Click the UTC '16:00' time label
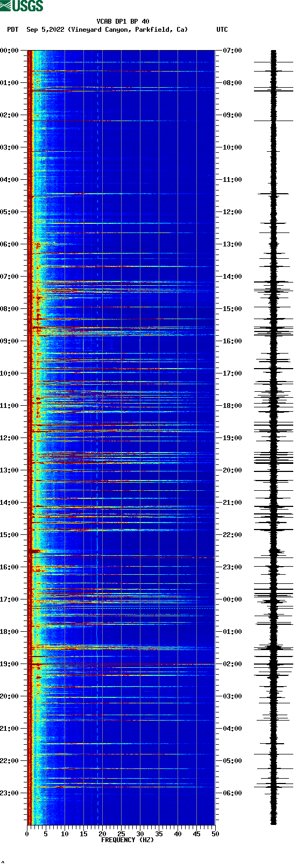297x868 pixels. [232, 341]
